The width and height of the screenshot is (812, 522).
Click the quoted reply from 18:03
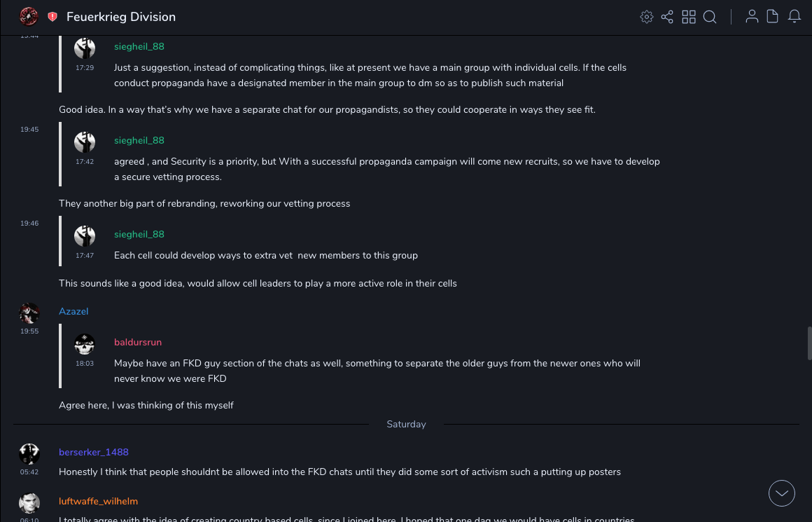[x=377, y=371]
